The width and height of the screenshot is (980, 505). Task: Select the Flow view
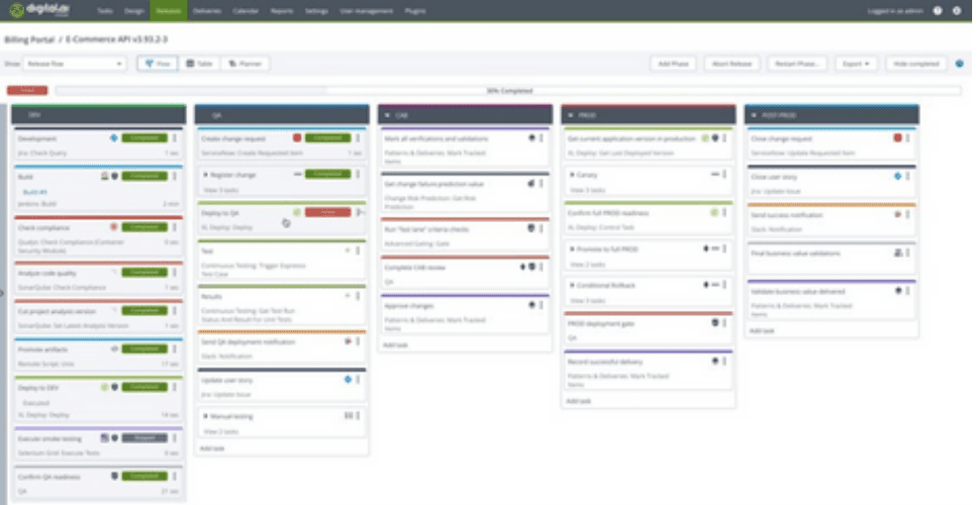(157, 63)
